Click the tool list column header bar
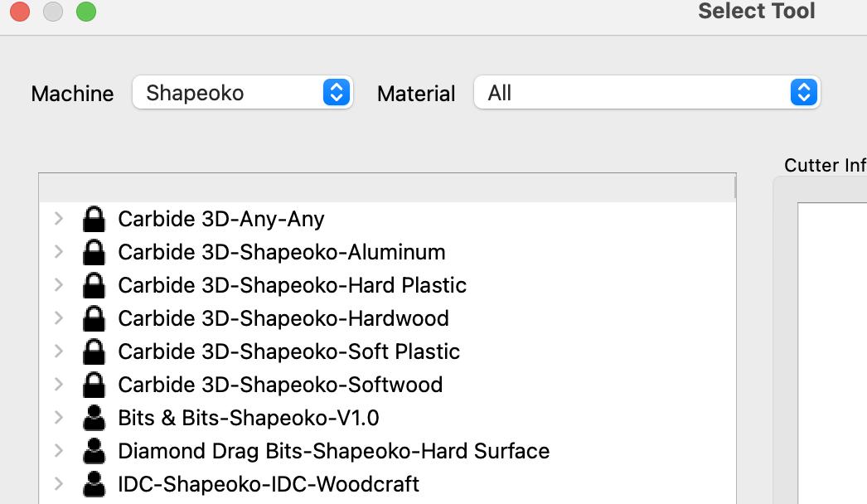This screenshot has height=504, width=867. 387,187
